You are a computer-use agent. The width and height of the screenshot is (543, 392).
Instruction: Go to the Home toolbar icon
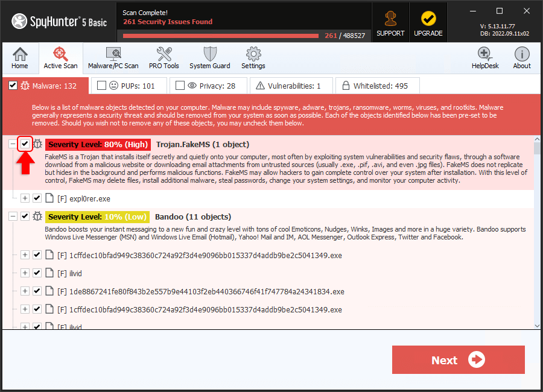click(x=20, y=58)
